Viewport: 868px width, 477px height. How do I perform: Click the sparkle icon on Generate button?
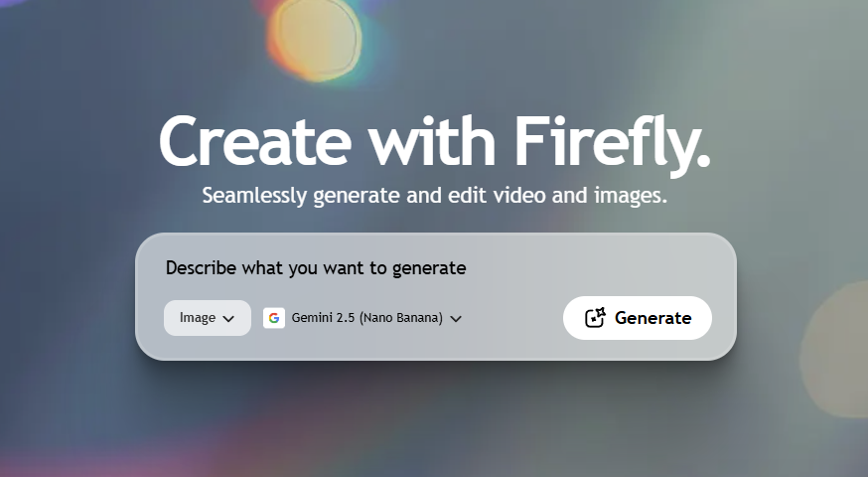595,318
